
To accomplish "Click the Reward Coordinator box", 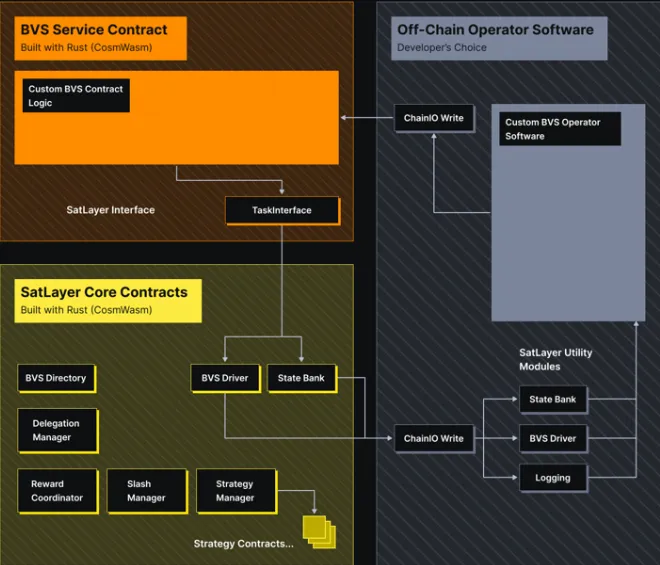I will [57, 491].
